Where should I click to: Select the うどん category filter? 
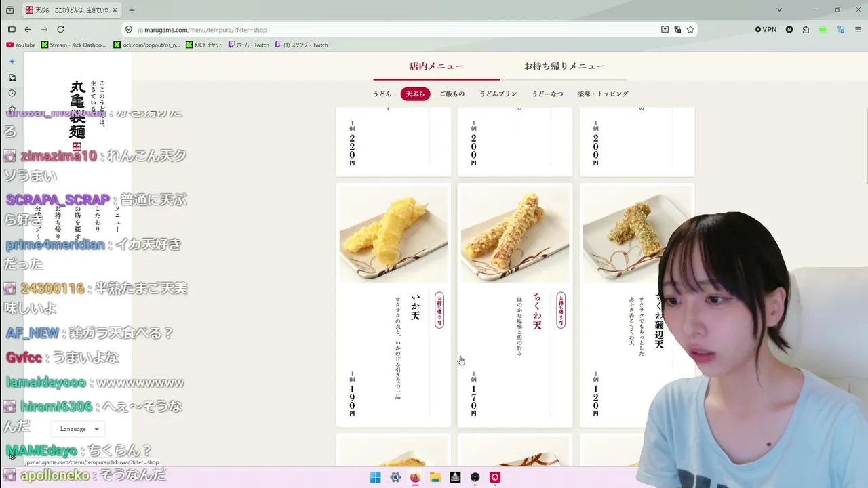point(382,94)
